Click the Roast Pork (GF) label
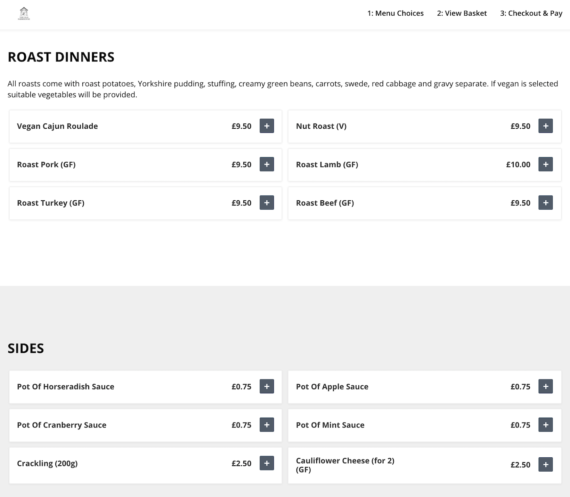This screenshot has width=570, height=497. (x=46, y=164)
